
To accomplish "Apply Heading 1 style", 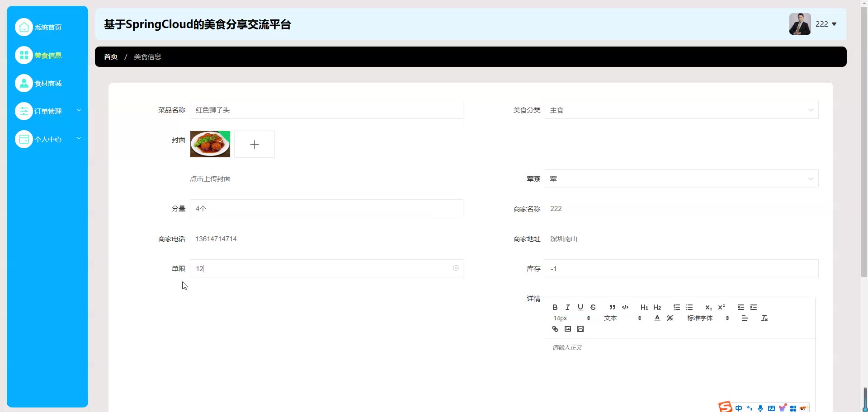I will click(x=644, y=307).
